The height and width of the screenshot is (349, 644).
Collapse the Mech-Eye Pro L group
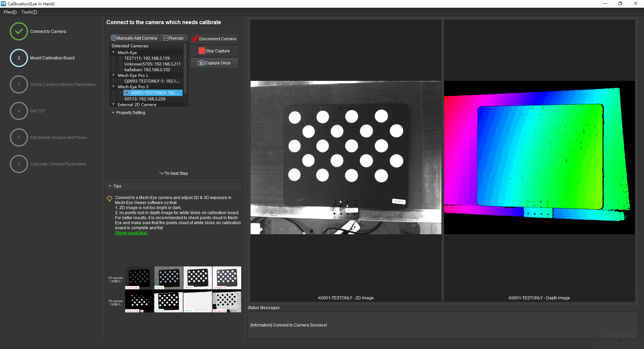coord(113,76)
